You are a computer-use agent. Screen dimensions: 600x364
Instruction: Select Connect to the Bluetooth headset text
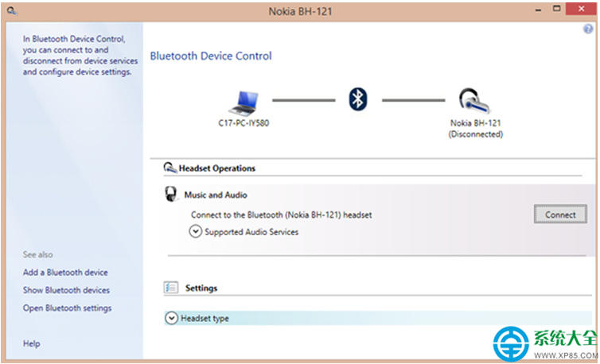(x=281, y=215)
